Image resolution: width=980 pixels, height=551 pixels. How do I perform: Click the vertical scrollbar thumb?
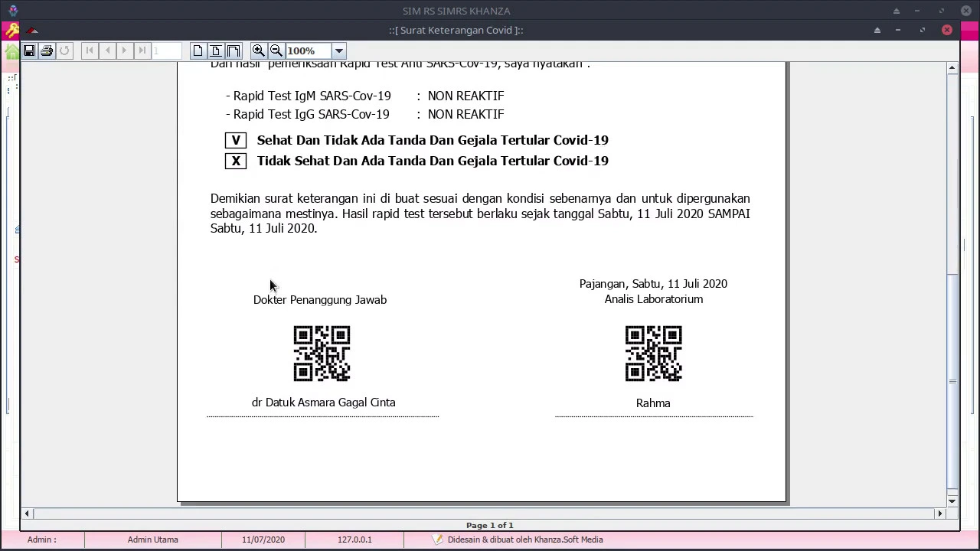[952, 380]
